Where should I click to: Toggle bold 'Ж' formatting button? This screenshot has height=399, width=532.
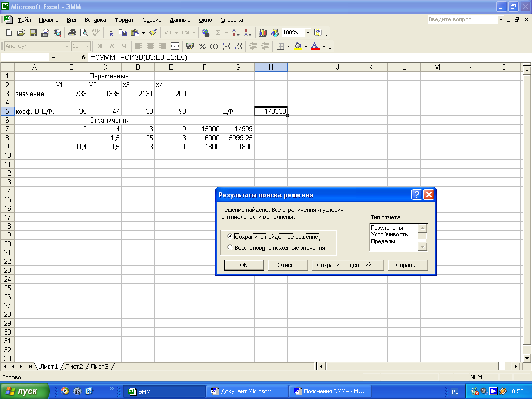(x=100, y=46)
